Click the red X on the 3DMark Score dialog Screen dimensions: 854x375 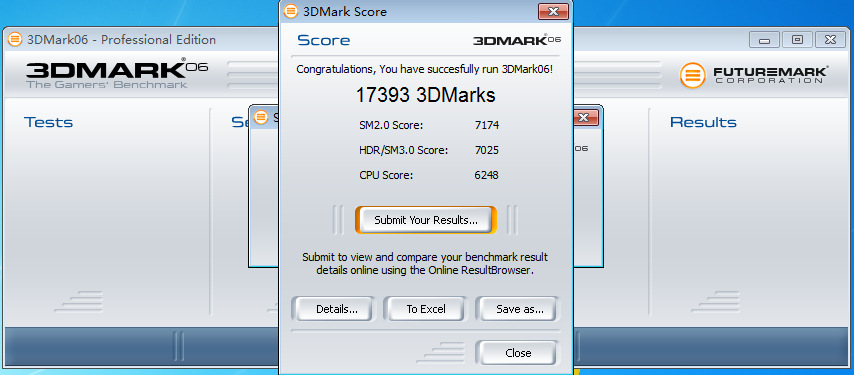(553, 11)
